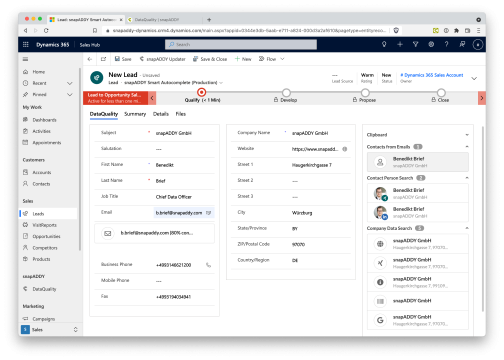Click the phone call icon beside Business Phone

pyautogui.click(x=209, y=265)
